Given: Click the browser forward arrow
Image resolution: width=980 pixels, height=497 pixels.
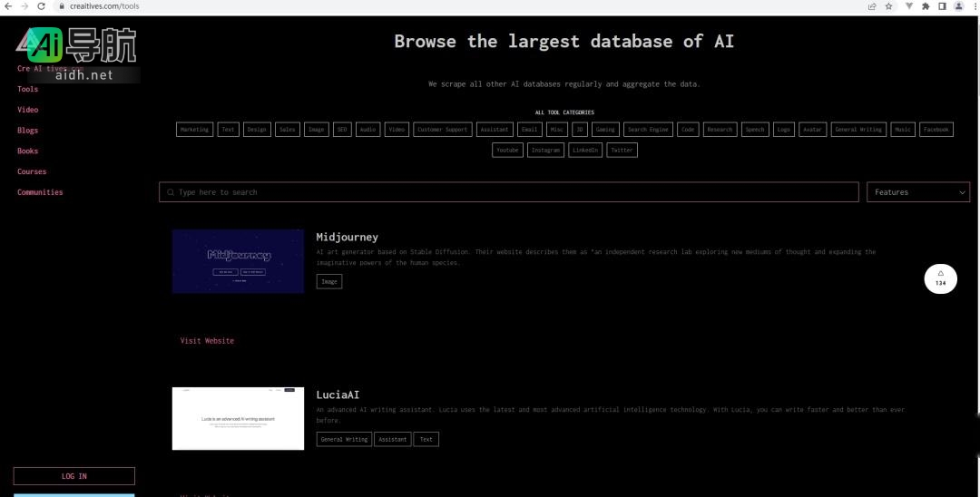Looking at the screenshot, I should (24, 6).
